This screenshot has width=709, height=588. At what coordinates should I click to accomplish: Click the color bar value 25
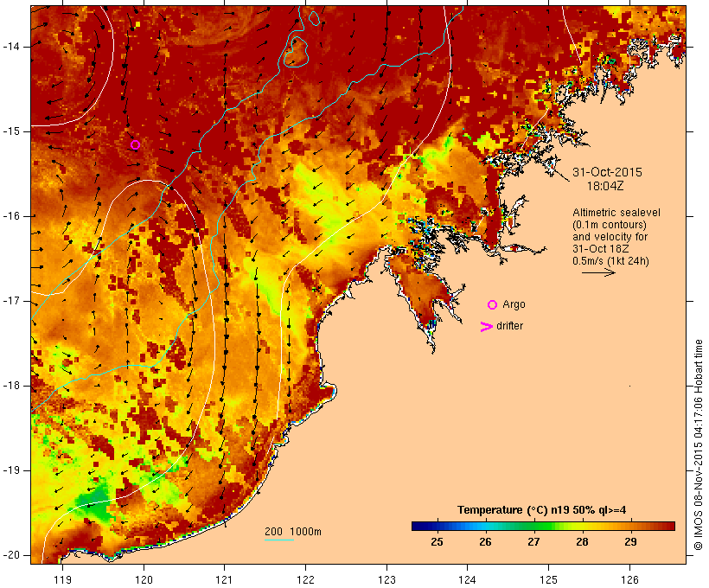click(437, 542)
